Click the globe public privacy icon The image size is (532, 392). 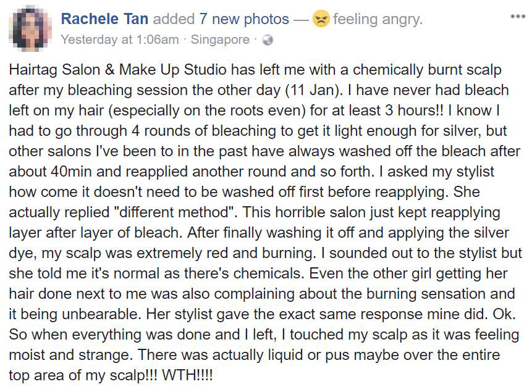pyautogui.click(x=268, y=41)
